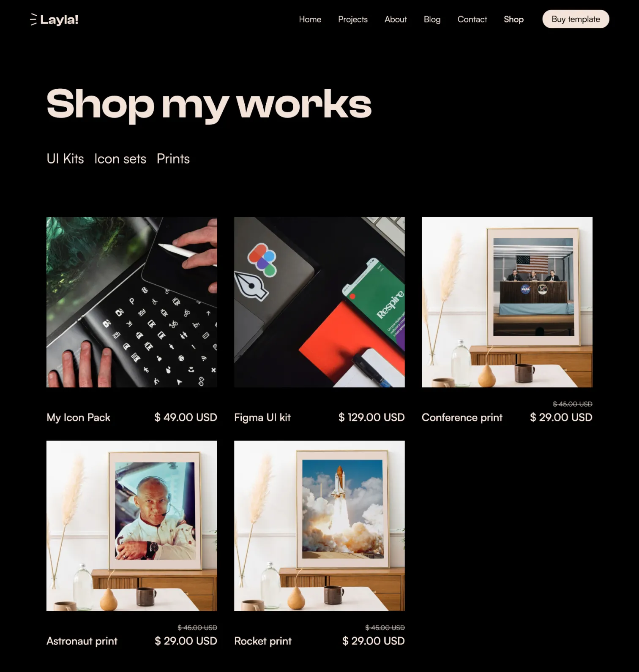Select the Shop nav item

(x=513, y=19)
